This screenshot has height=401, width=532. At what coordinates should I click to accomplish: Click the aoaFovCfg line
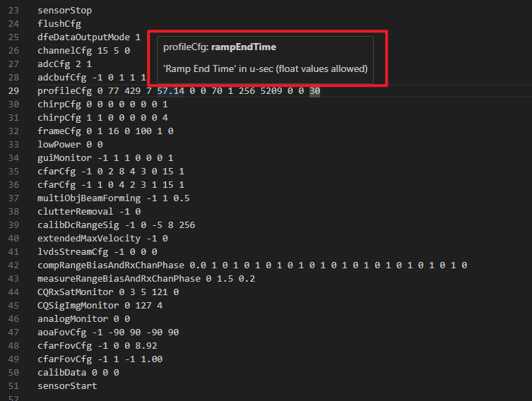click(108, 333)
